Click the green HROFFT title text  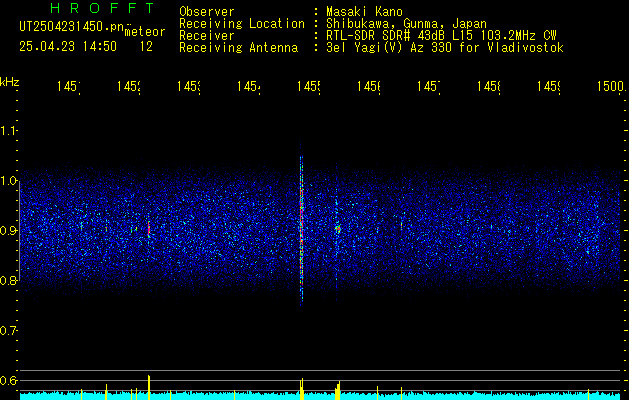(x=103, y=8)
